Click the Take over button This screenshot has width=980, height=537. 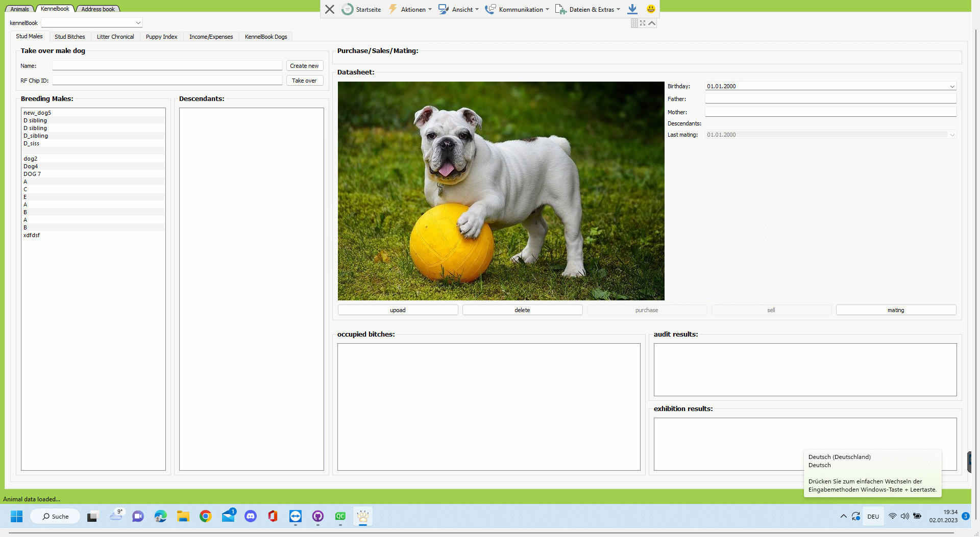304,81
